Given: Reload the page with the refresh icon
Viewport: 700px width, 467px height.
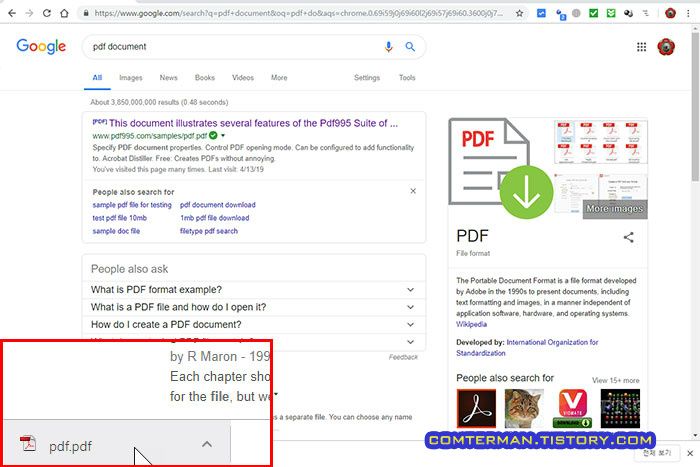Looking at the screenshot, I should 47,13.
